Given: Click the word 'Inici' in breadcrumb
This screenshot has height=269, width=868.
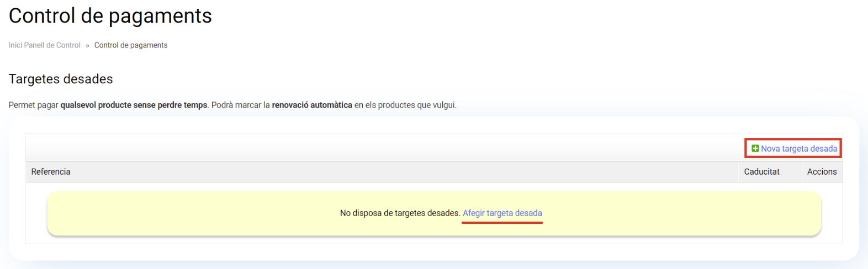Looking at the screenshot, I should [x=15, y=45].
